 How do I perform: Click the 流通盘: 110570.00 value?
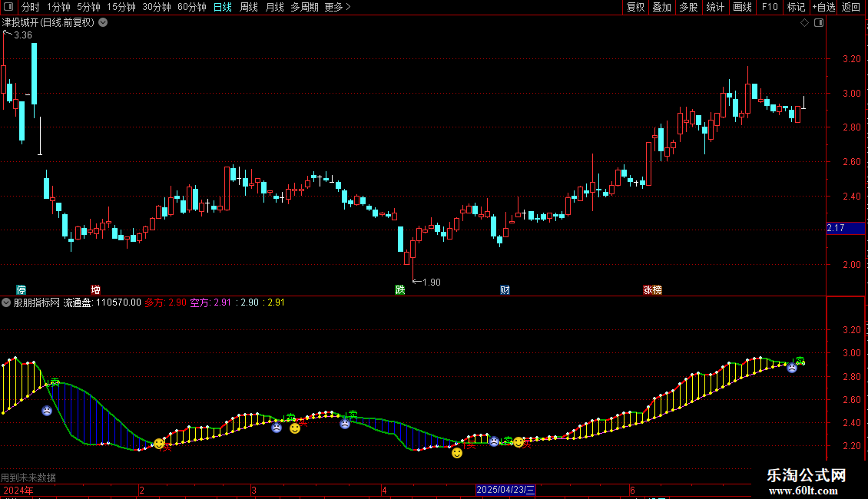tap(102, 302)
